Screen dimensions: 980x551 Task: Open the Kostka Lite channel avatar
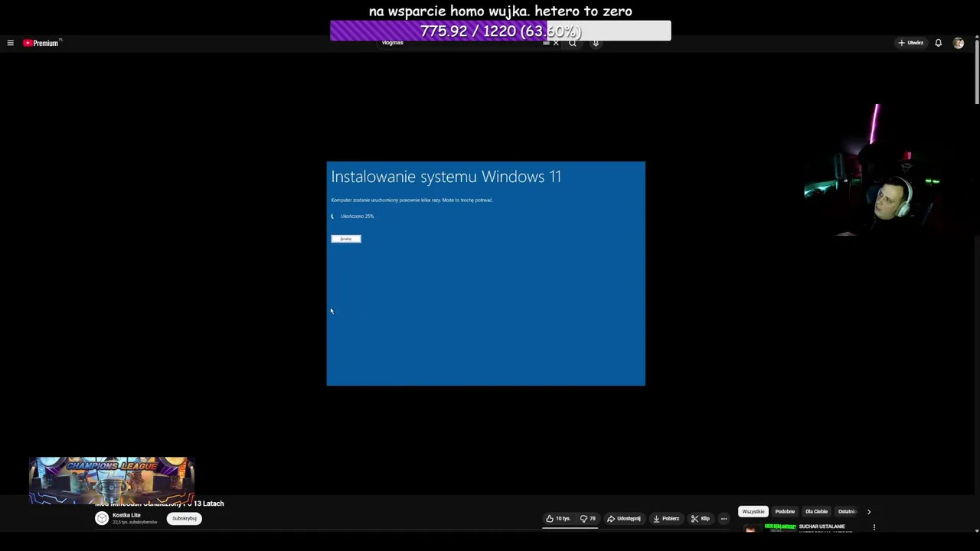point(102,518)
